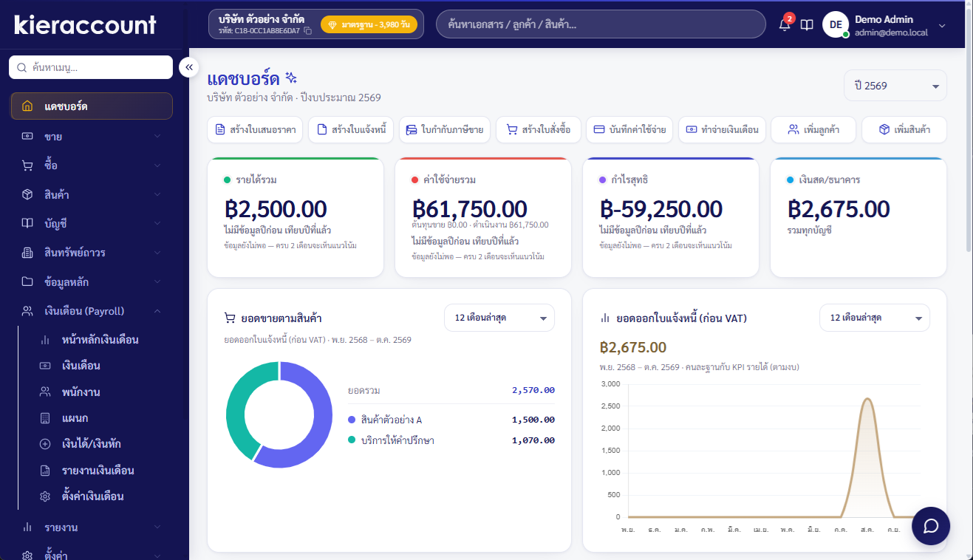This screenshot has height=560, width=973.
Task: Expand the บัญชี accounting menu
Action: (x=92, y=223)
